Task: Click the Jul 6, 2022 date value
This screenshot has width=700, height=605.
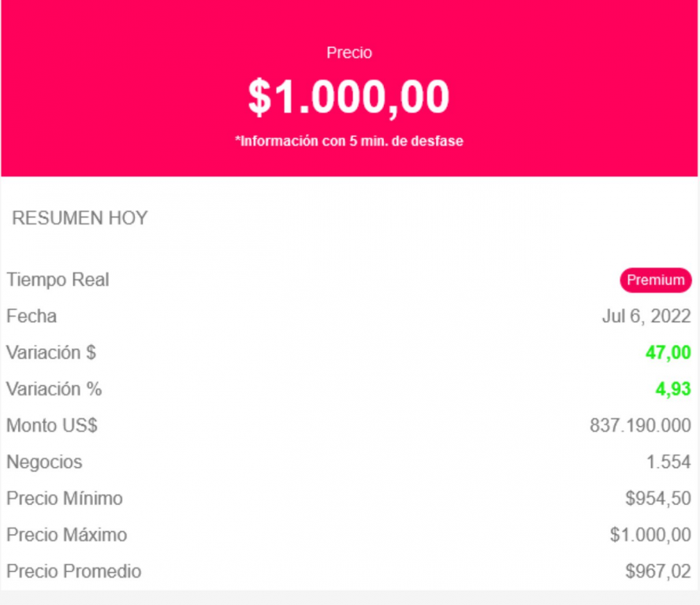Action: pos(646,317)
